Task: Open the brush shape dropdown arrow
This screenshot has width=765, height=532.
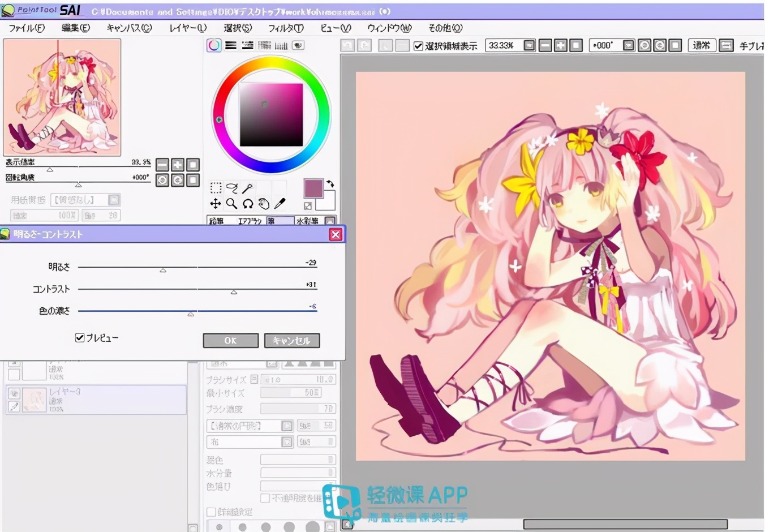Action: (287, 426)
